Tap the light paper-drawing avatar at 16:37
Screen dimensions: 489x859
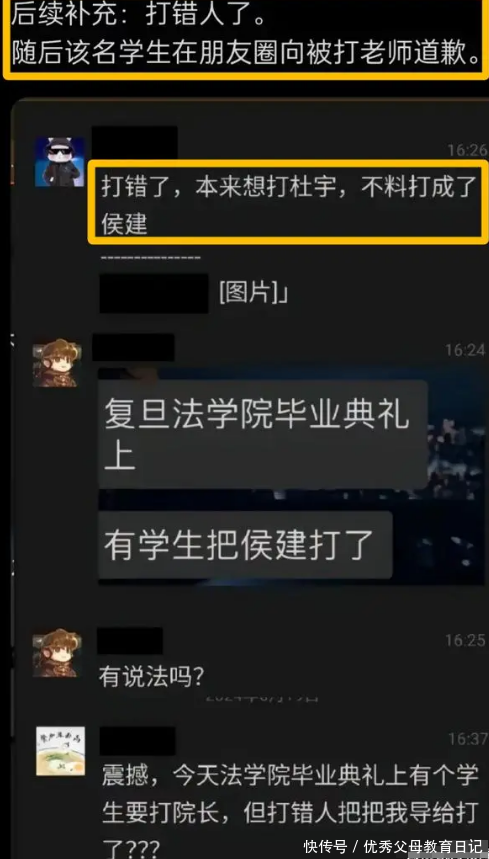click(60, 751)
